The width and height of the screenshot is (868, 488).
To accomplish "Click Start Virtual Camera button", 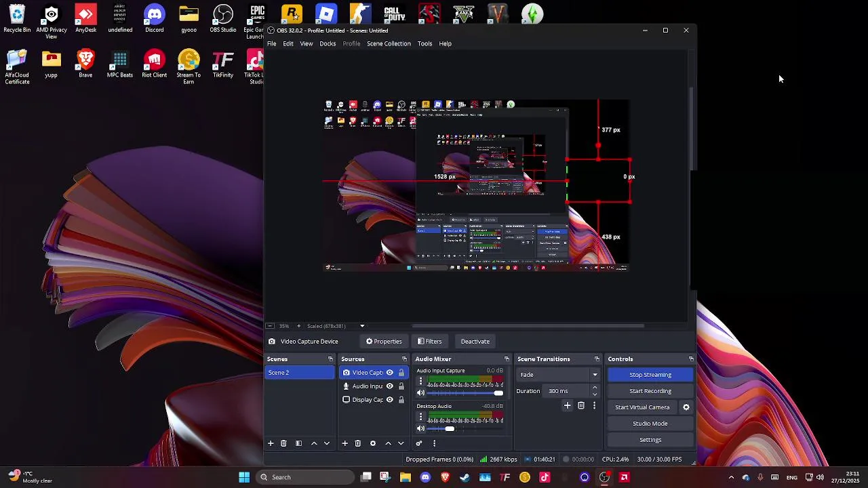I will [642, 407].
